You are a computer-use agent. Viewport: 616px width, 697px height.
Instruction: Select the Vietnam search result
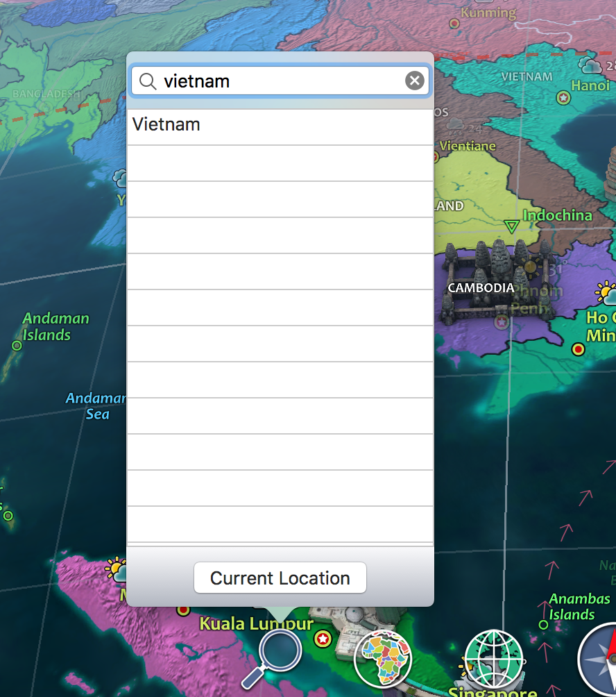pos(166,124)
